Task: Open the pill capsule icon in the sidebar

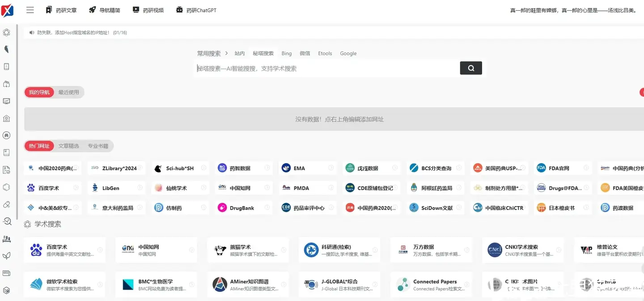Action: tap(7, 204)
